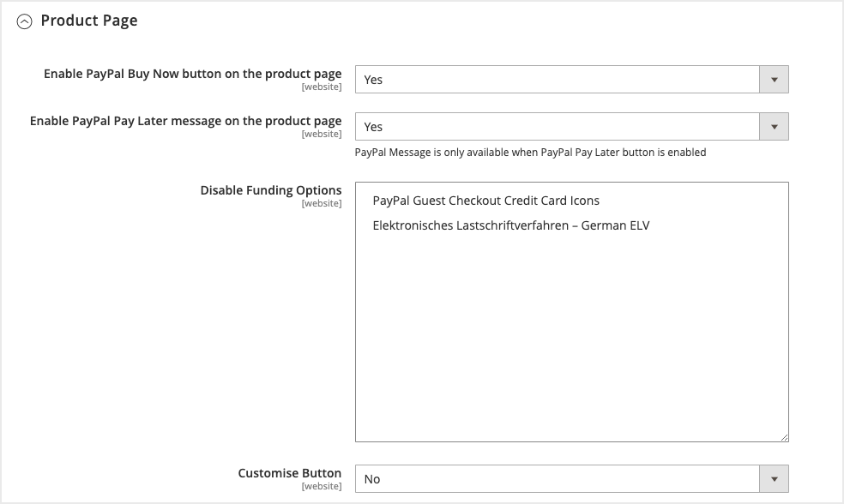Click the PayPal Message availability note
The height and width of the screenshot is (504, 844).
[530, 153]
